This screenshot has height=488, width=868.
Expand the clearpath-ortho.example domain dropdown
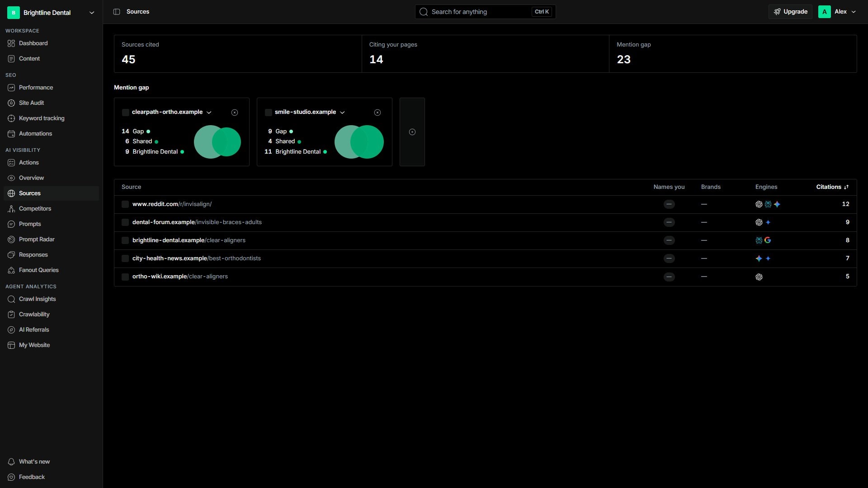[209, 113]
